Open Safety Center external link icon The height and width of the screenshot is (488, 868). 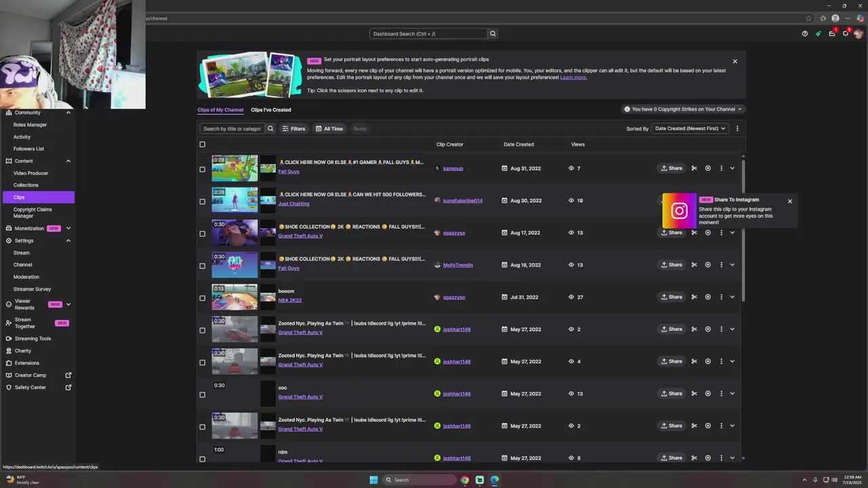68,388
